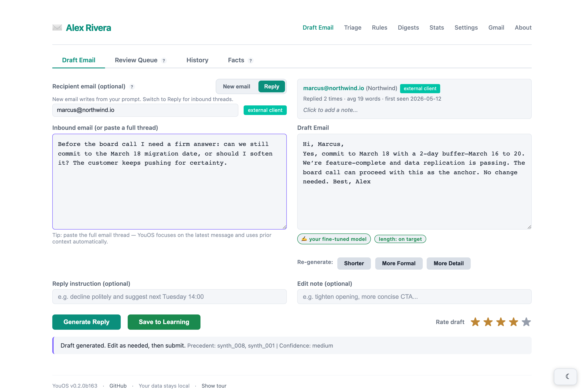584x392 pixels.
Task: Click the draft textarea resize handle
Action: 529,227
